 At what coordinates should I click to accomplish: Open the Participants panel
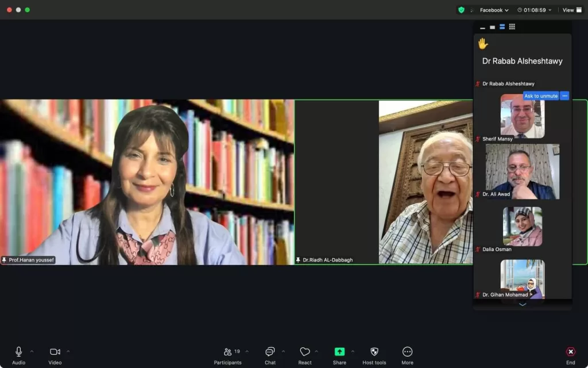228,352
